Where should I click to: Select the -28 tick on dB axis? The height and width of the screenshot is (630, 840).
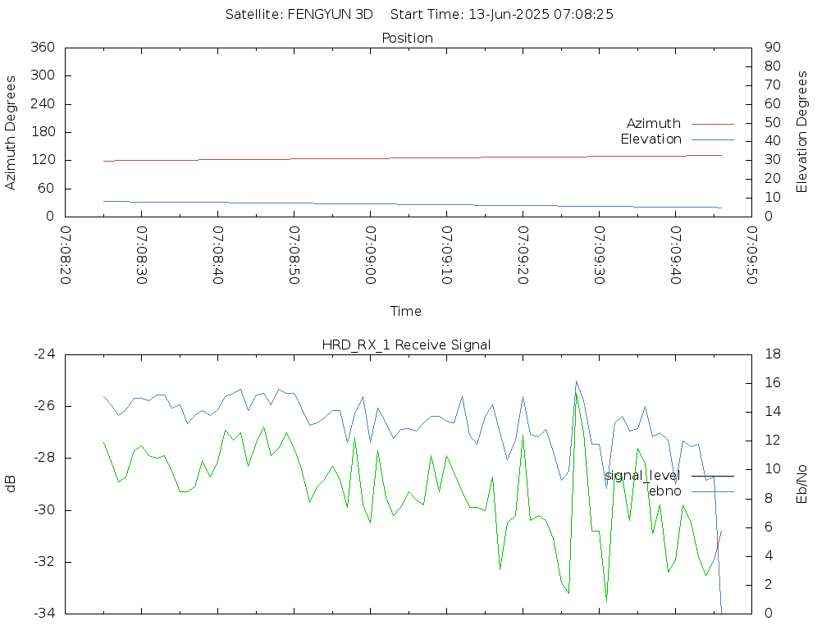pyautogui.click(x=44, y=458)
